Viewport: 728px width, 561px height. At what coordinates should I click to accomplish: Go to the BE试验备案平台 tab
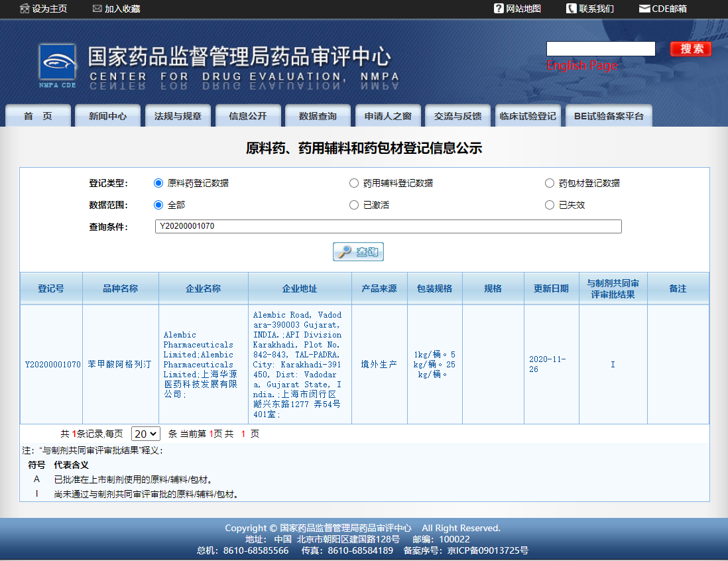pos(609,115)
